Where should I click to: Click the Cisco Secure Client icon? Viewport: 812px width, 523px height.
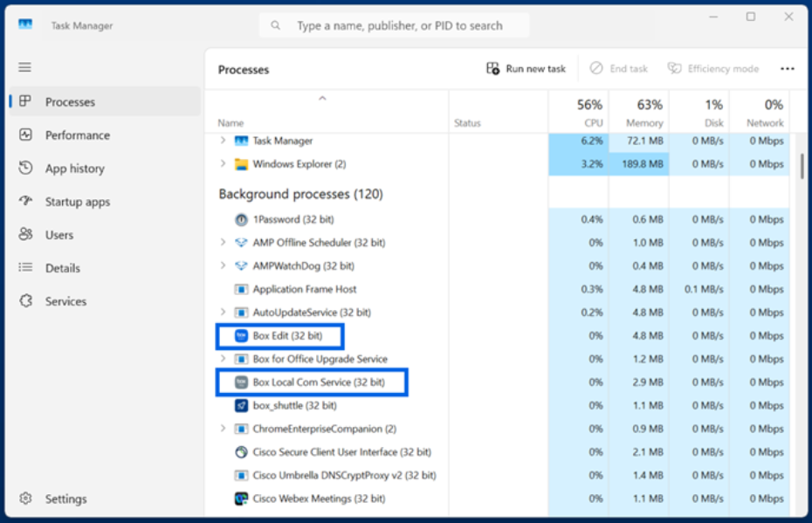pyautogui.click(x=241, y=452)
